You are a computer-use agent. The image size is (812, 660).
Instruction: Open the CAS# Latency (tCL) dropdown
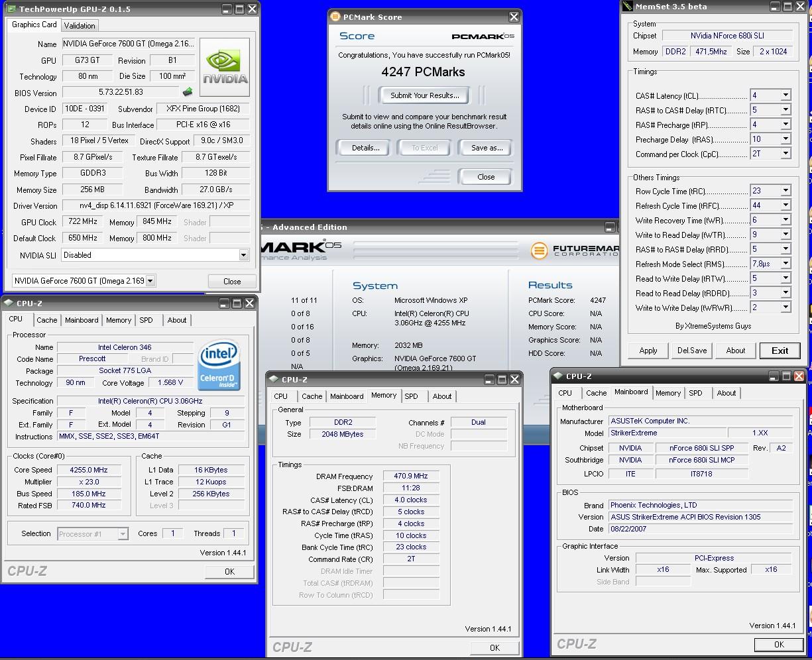tap(785, 95)
